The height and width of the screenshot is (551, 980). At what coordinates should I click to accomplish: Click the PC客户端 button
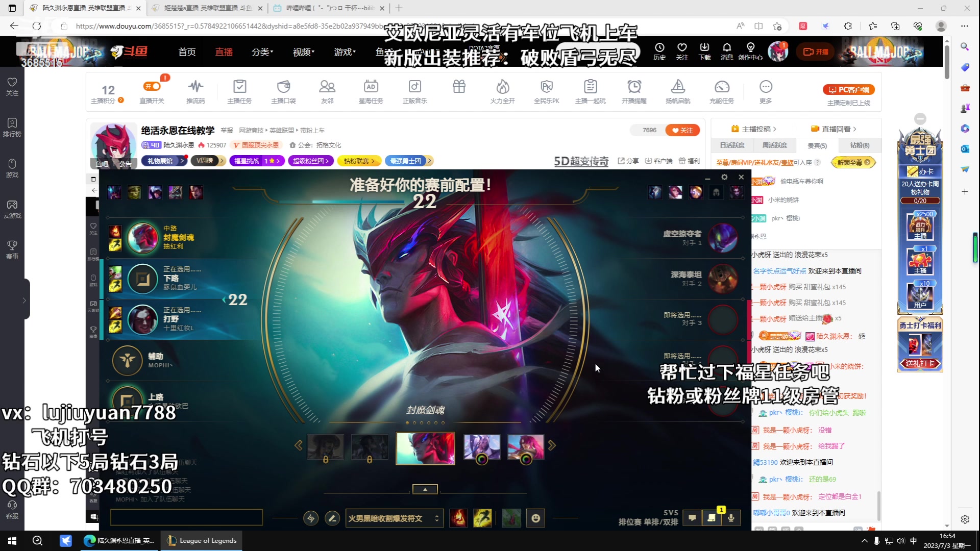(x=849, y=90)
